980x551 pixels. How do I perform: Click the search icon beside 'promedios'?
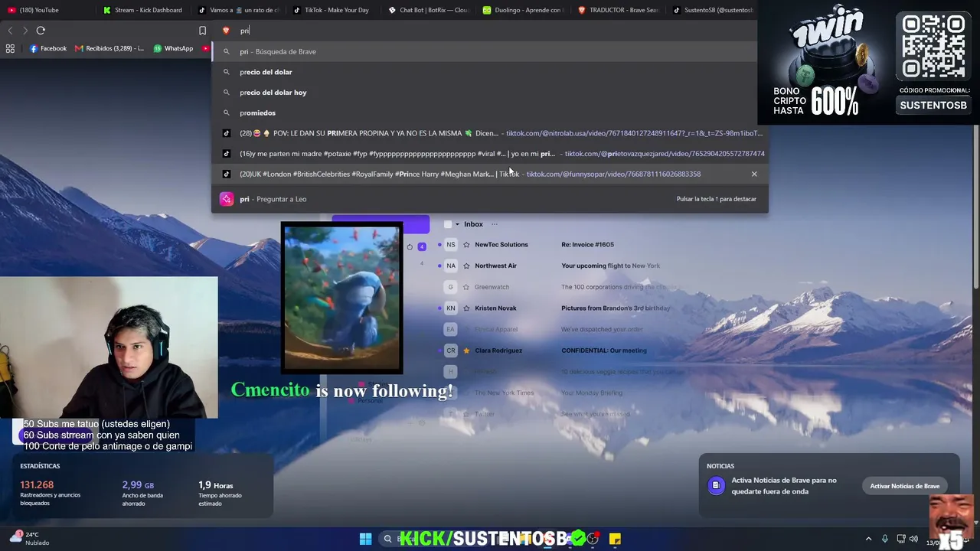tap(226, 112)
